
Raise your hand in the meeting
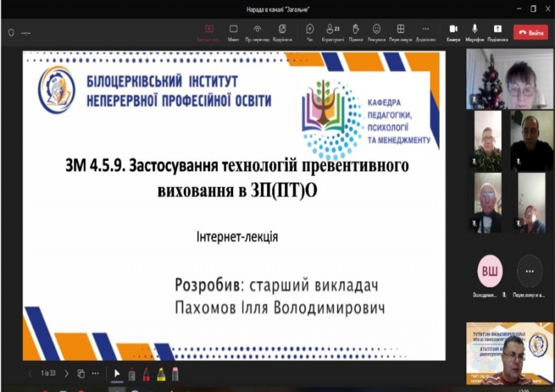[355, 29]
